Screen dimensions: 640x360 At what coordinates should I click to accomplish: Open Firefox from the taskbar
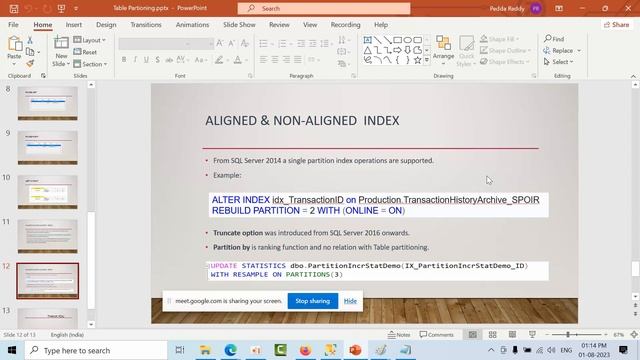(x=305, y=350)
